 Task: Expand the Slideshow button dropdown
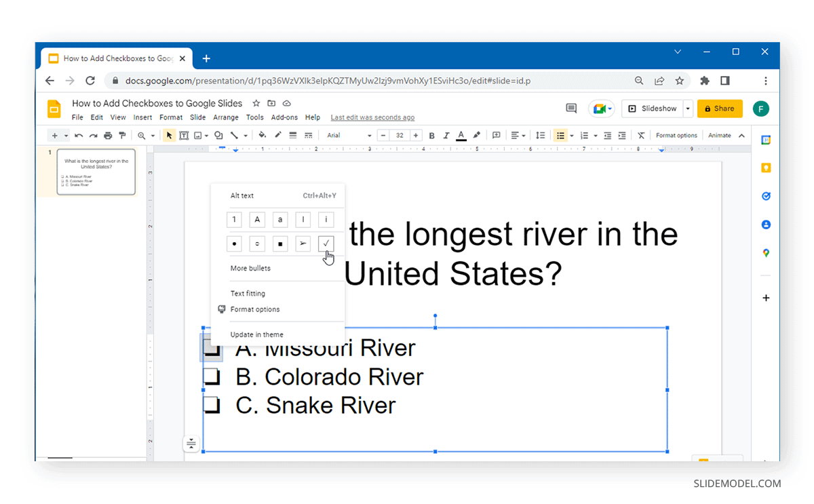click(687, 108)
